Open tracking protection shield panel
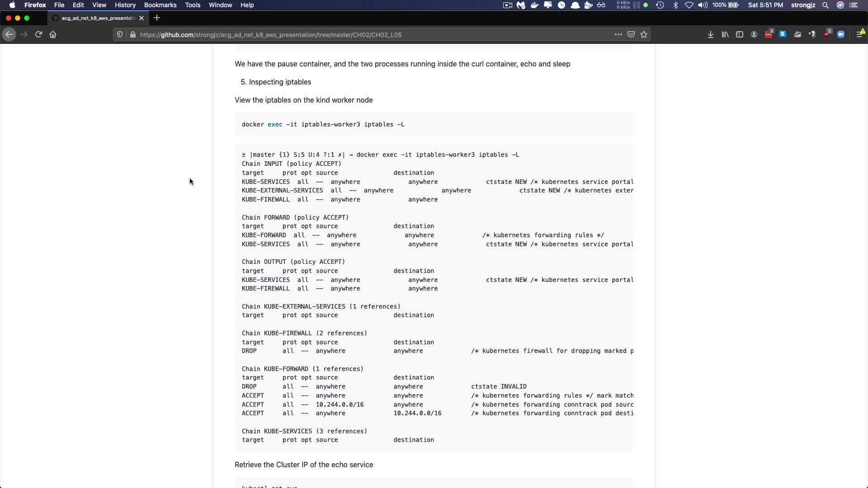This screenshot has width=868, height=488. (x=119, y=34)
